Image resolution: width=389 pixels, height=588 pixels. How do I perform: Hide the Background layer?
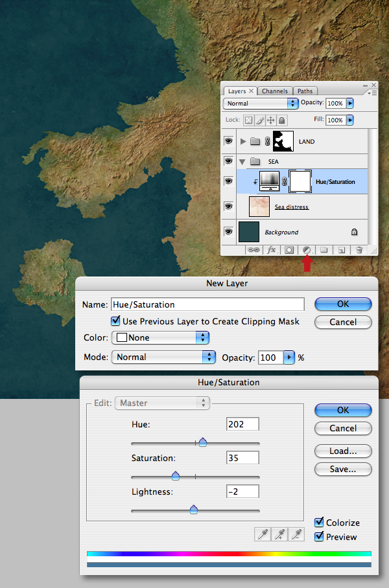228,231
